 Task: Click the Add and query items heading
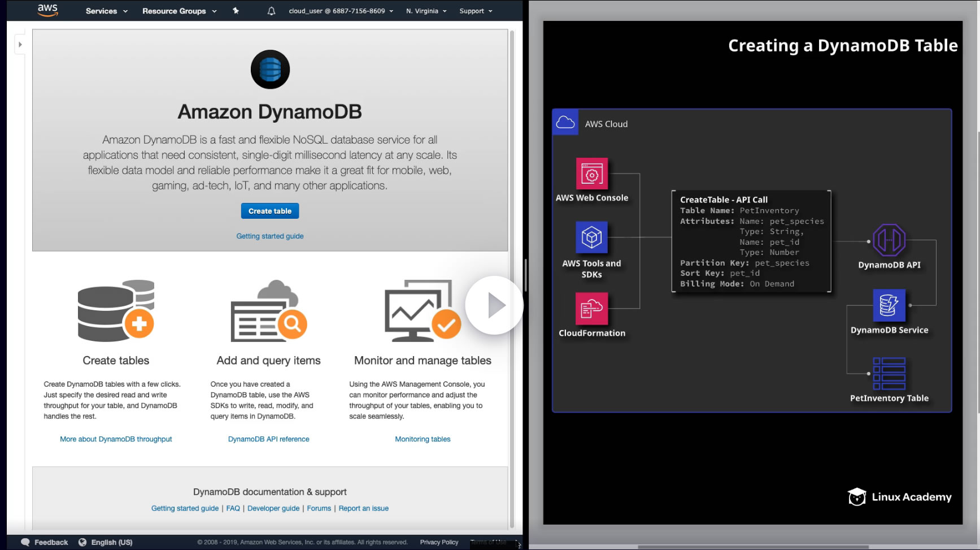(x=269, y=361)
